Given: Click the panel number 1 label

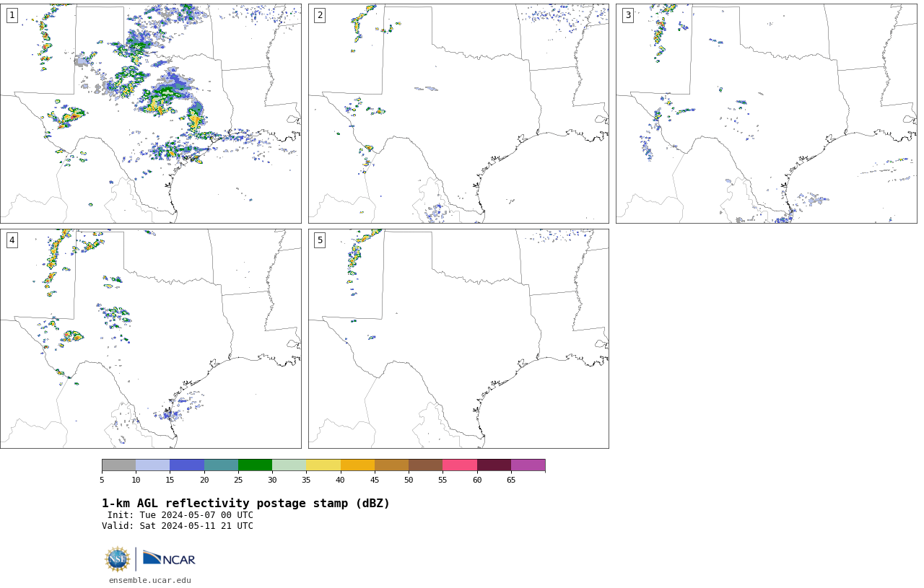Looking at the screenshot, I should pyautogui.click(x=12, y=15).
